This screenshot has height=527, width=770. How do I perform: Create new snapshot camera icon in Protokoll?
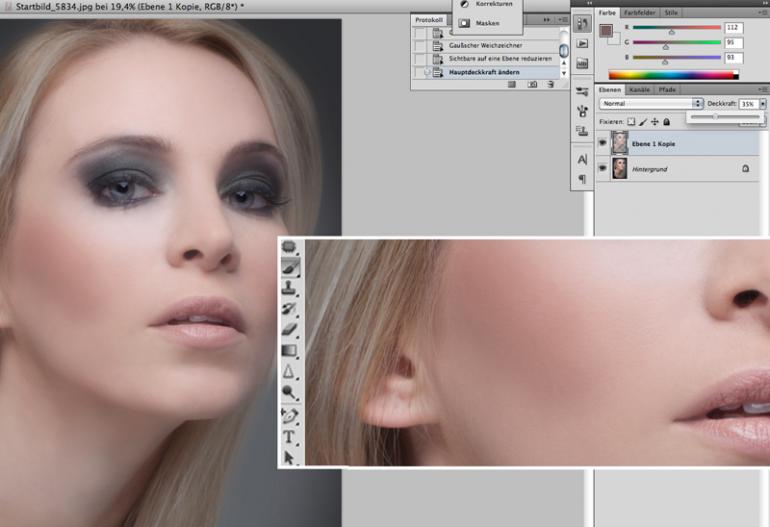532,84
